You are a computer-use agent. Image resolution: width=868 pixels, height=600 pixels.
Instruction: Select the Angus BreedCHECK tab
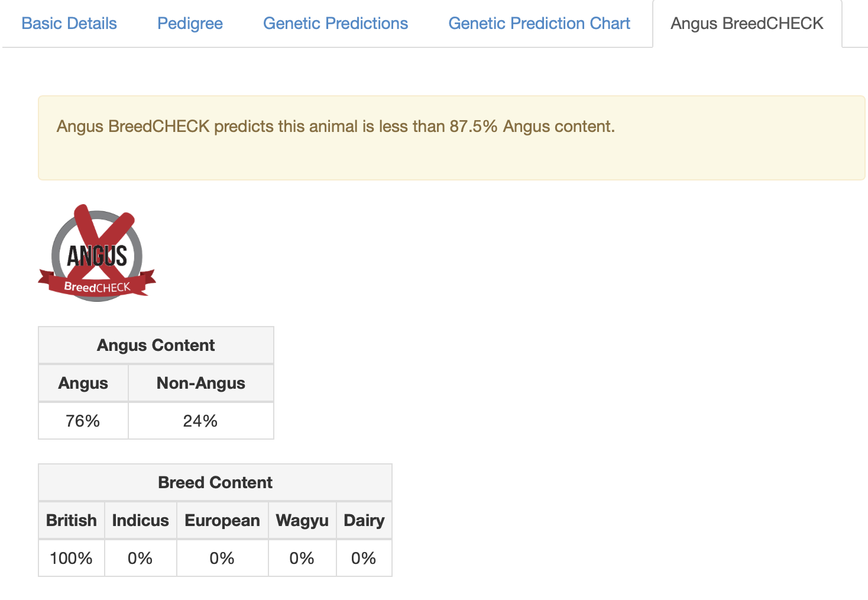tap(747, 24)
